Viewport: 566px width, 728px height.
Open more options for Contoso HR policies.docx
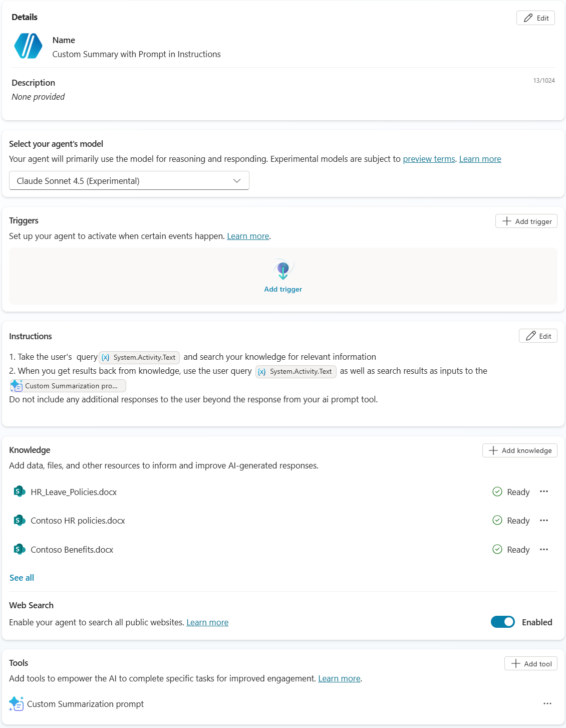[544, 521]
